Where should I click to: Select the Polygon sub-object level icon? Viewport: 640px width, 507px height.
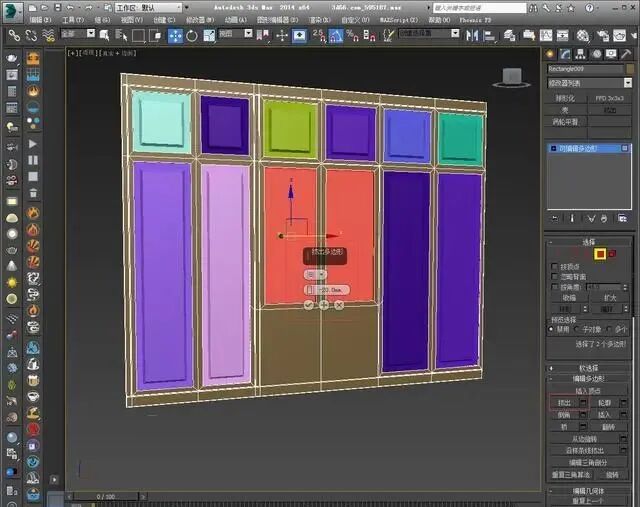(x=600, y=254)
